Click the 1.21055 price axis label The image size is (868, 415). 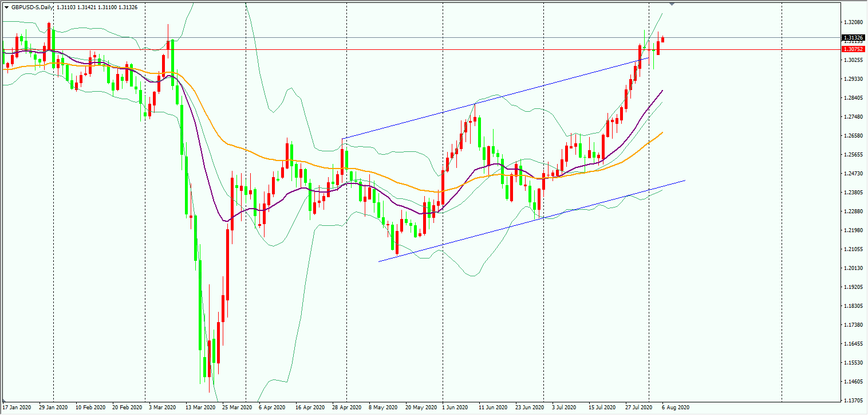point(853,249)
